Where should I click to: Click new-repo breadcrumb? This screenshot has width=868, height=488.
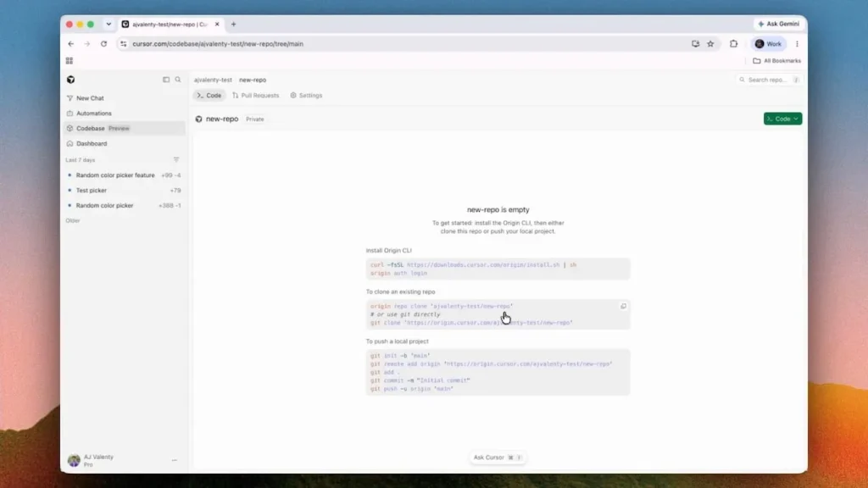[x=253, y=80]
